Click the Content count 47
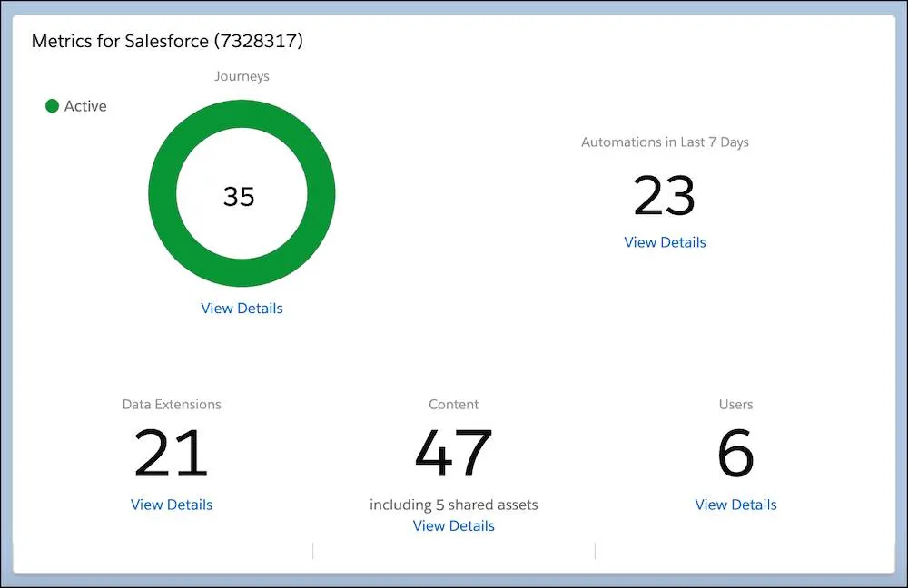 tap(453, 453)
